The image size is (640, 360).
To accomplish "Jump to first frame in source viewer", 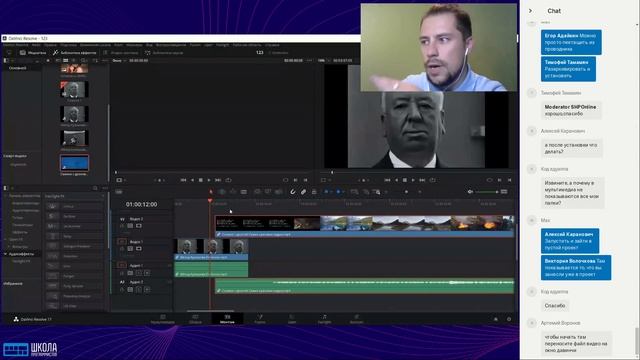I will 183,180.
